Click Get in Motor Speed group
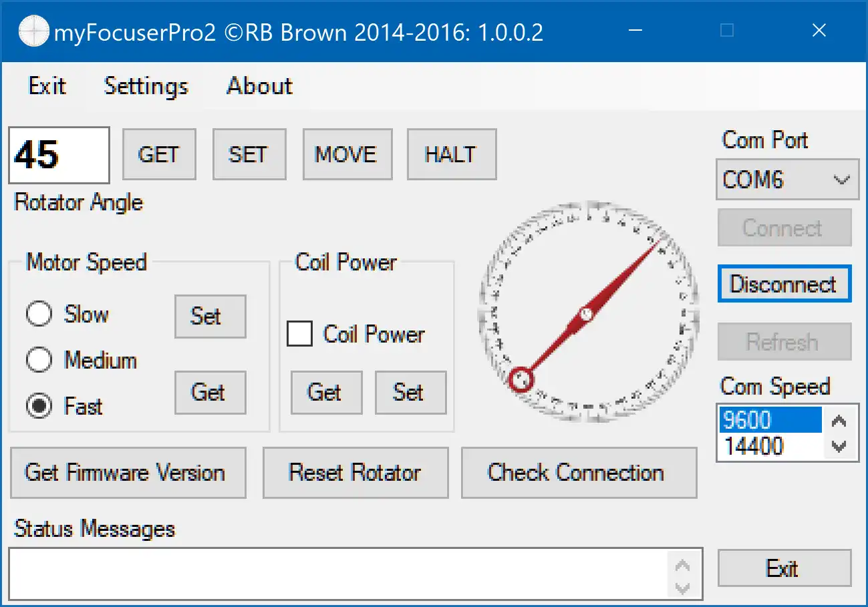 tap(210, 392)
